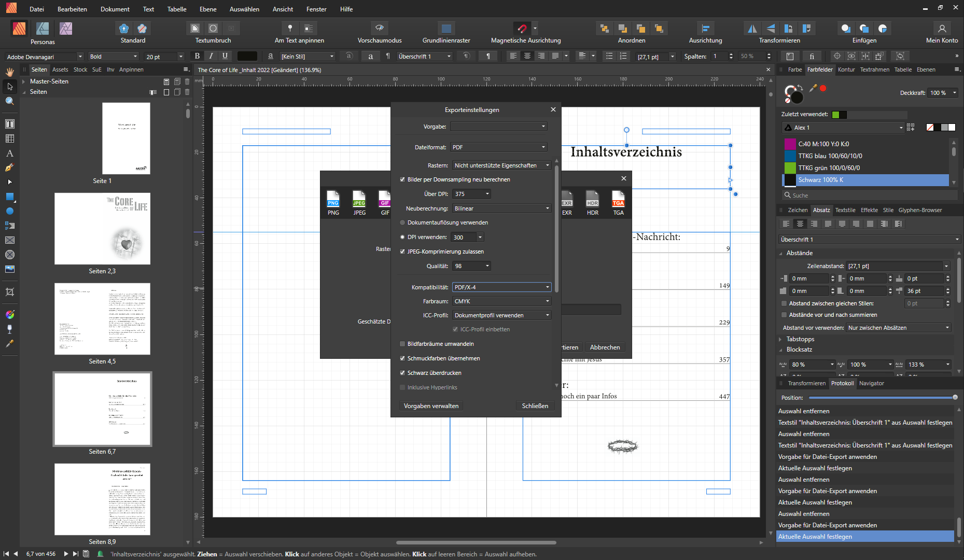Open the Rastern dropdown

click(x=501, y=165)
